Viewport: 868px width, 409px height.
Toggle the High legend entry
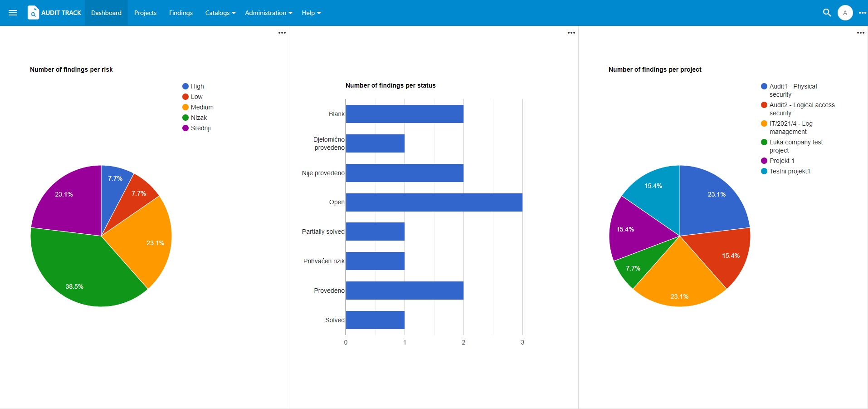pyautogui.click(x=193, y=86)
